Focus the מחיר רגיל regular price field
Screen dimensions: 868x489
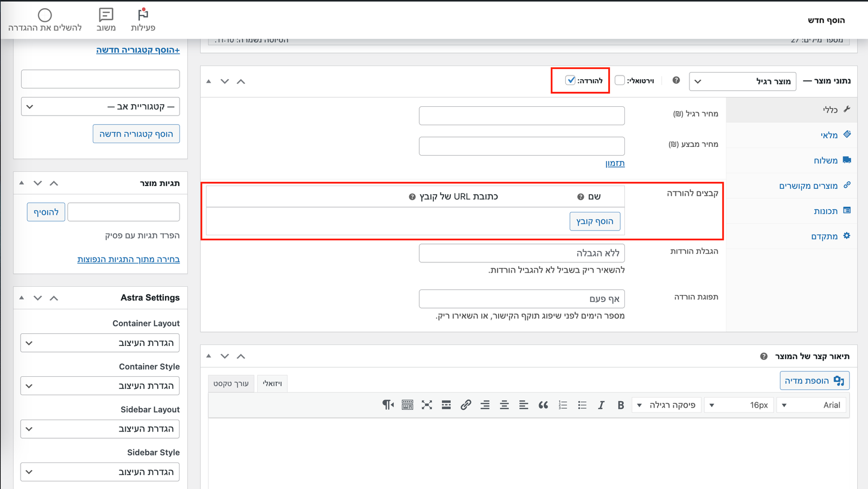tap(522, 115)
